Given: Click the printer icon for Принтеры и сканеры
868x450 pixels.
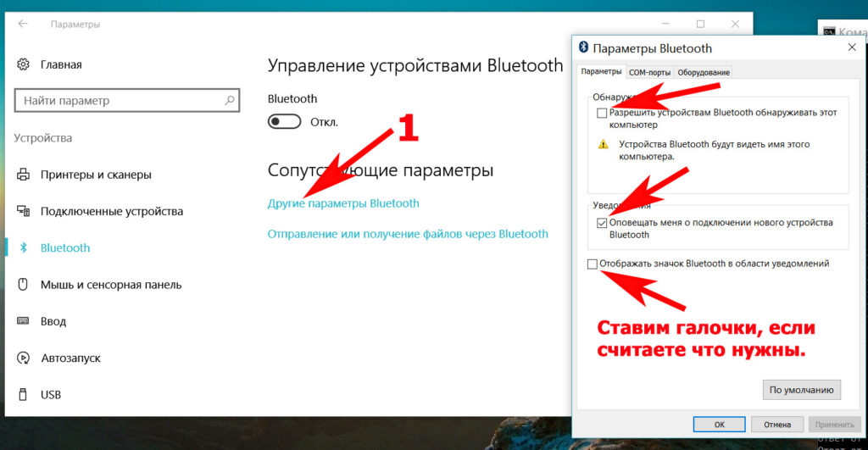Looking at the screenshot, I should tap(23, 175).
